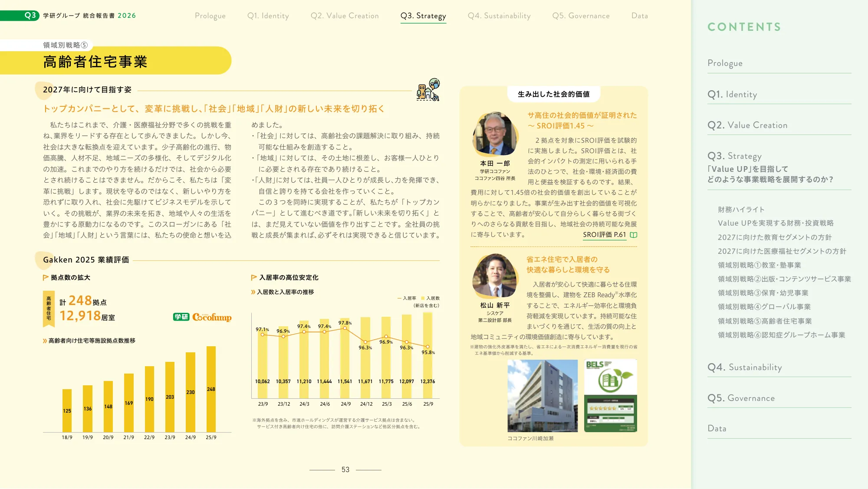Click page number 53

pyautogui.click(x=345, y=469)
